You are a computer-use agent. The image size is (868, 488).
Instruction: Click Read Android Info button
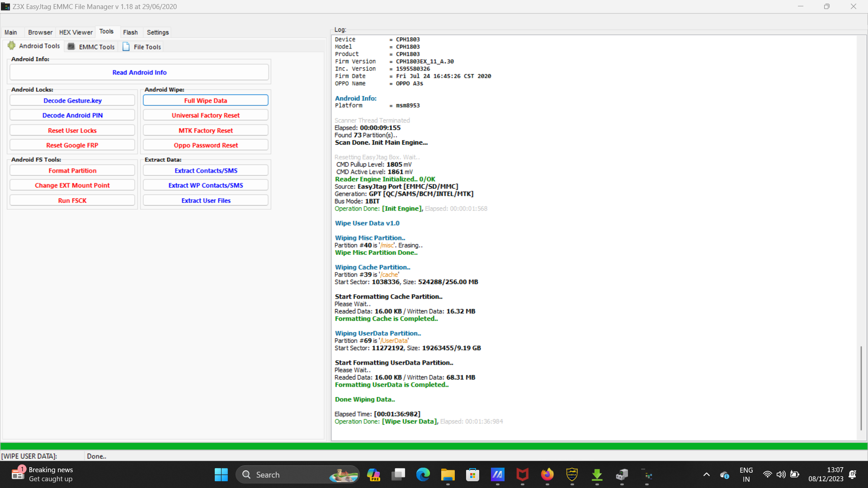click(139, 72)
